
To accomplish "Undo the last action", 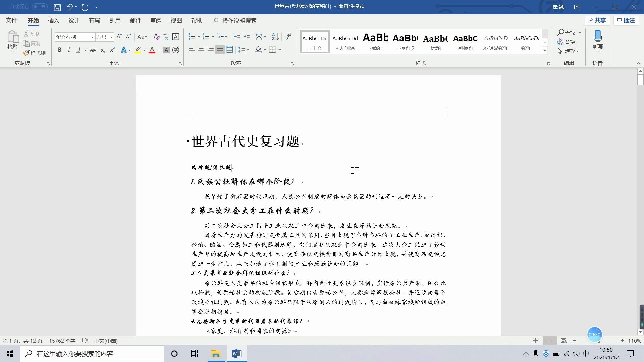I will (x=69, y=7).
